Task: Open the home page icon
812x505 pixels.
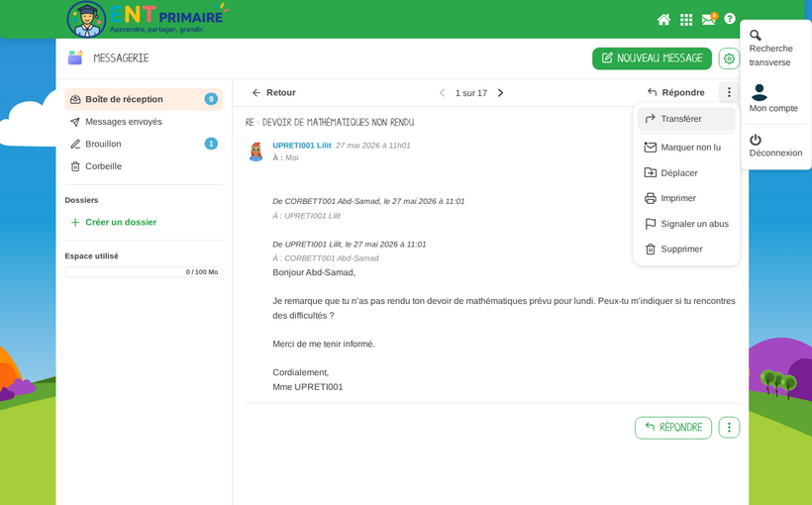Action: (x=663, y=20)
